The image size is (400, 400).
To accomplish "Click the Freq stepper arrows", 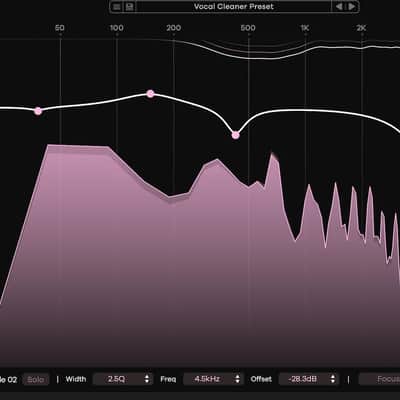I will coord(237,379).
